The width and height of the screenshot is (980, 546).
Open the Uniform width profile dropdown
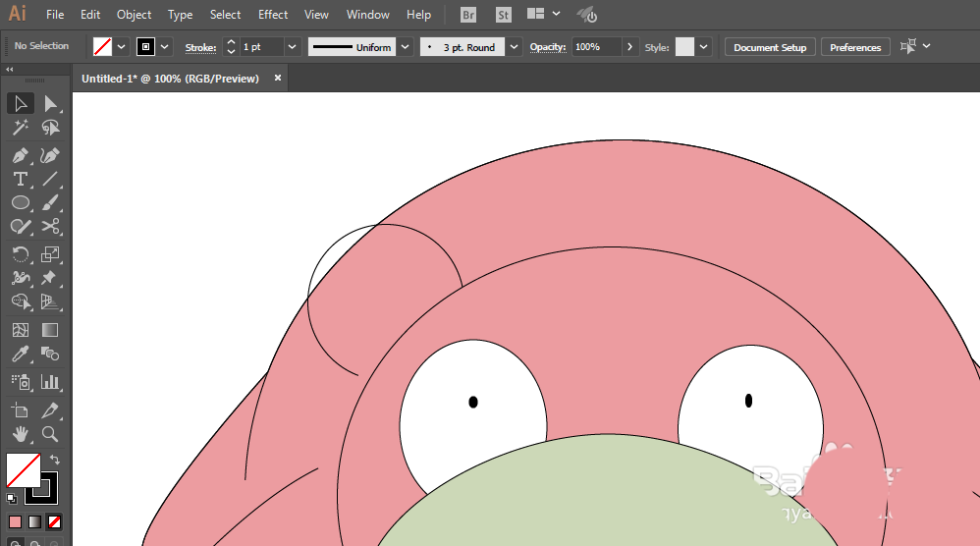click(x=405, y=47)
